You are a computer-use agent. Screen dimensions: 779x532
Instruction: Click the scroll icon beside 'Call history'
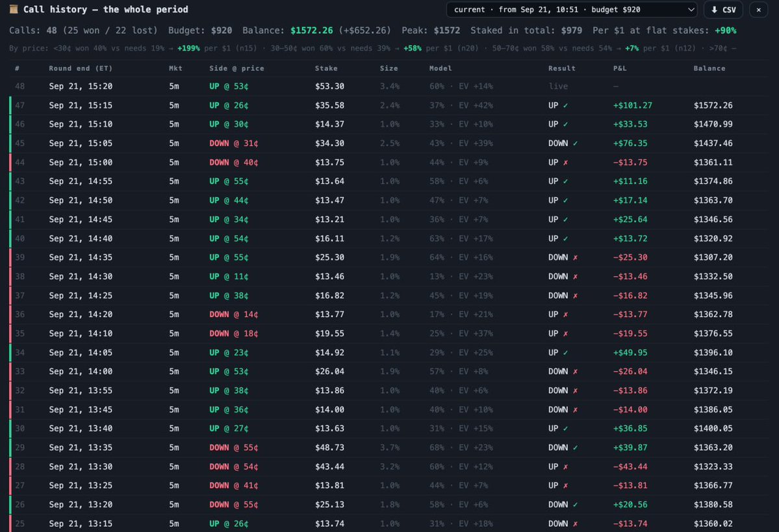point(14,10)
